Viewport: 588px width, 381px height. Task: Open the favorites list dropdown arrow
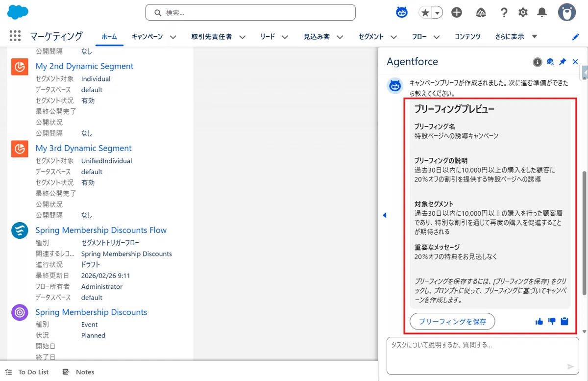coord(437,13)
